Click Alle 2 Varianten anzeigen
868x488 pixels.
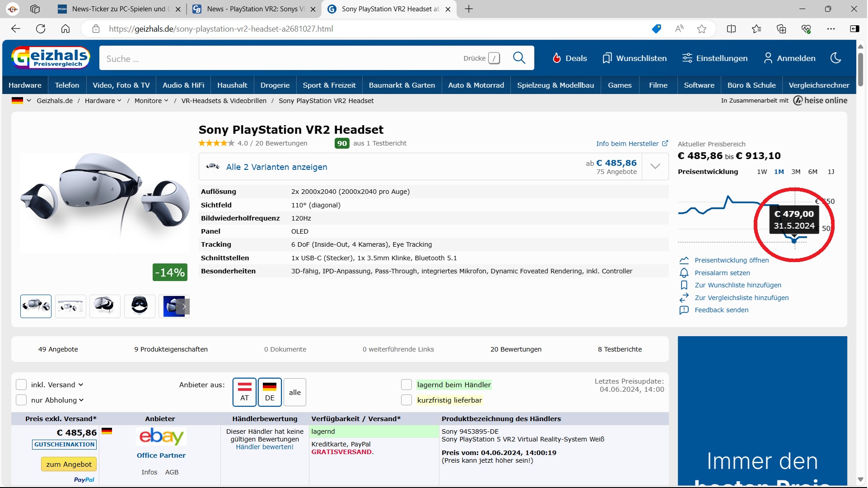click(276, 167)
